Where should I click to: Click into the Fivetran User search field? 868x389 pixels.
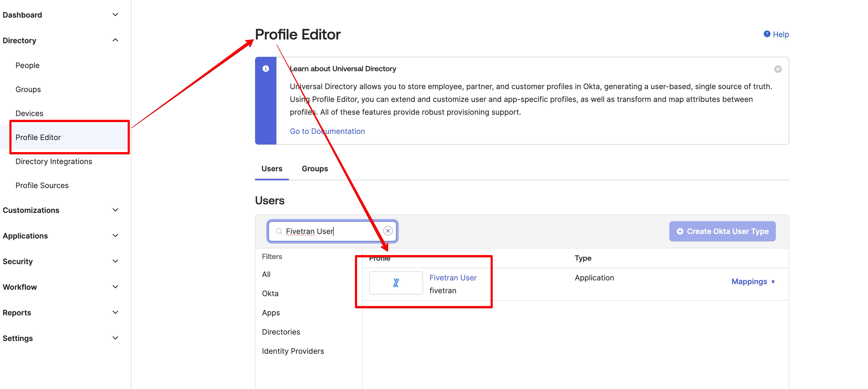332,231
